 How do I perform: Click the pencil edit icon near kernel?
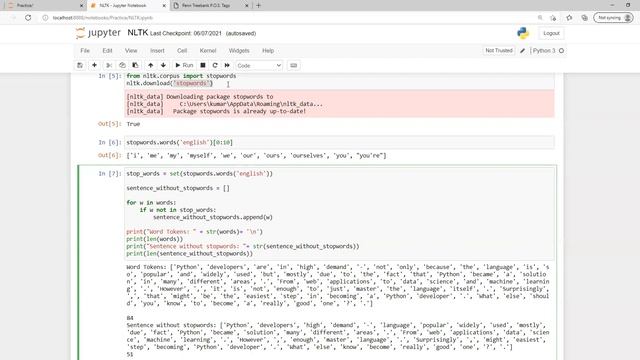point(522,51)
